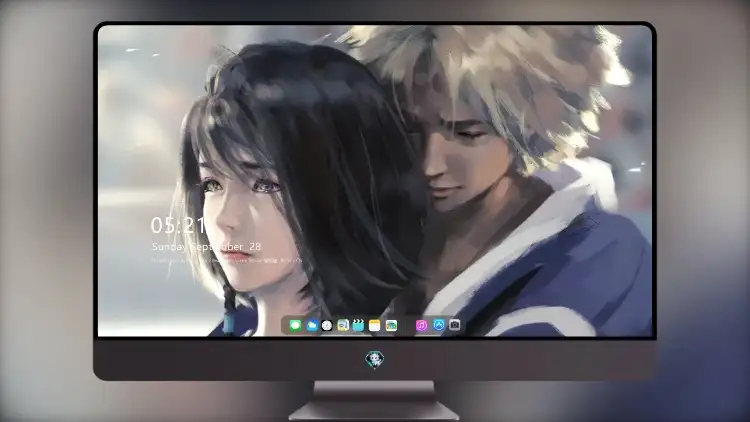Image resolution: width=750 pixels, height=422 pixels.
Task: Open the yellow Notes app in dock
Action: [x=375, y=326]
